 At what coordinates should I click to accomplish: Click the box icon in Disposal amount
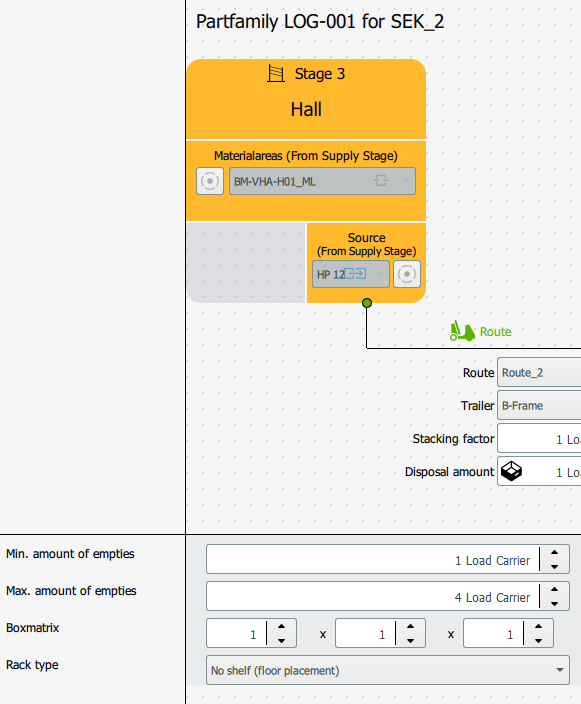pyautogui.click(x=511, y=471)
